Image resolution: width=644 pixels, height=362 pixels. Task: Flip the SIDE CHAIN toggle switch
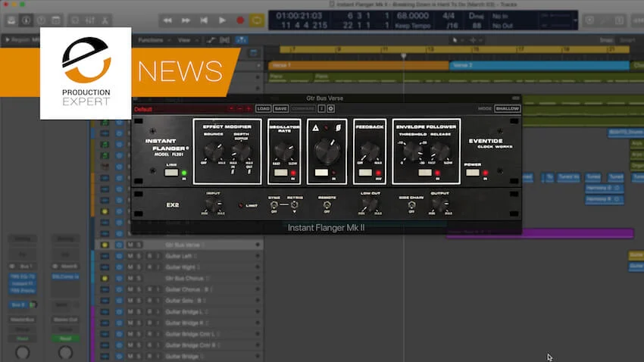tap(411, 205)
